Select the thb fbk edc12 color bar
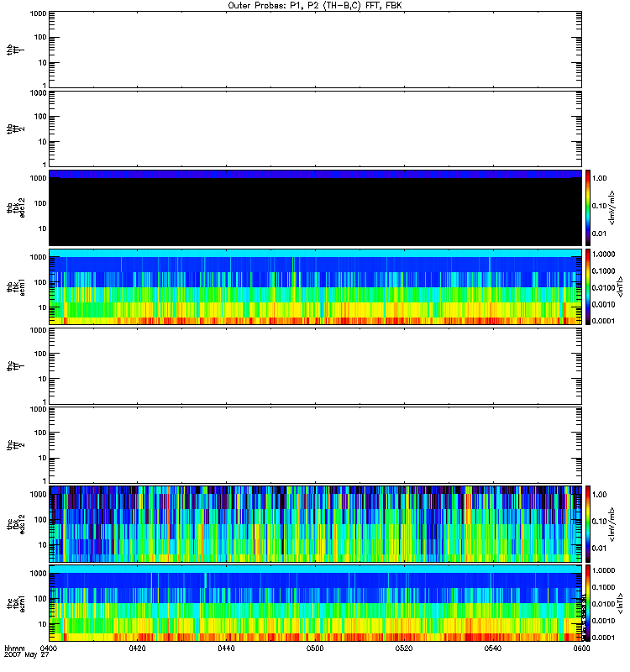This screenshot has width=630, height=672. pos(588,207)
